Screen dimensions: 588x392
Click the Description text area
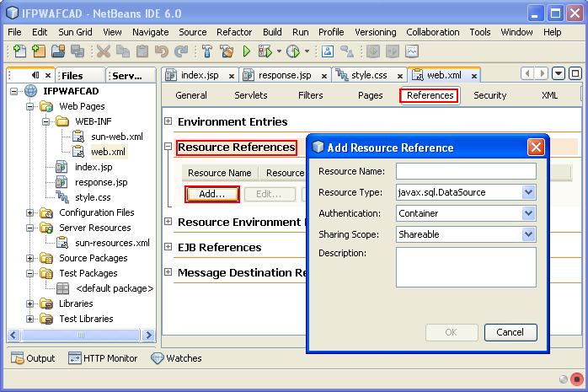coord(466,267)
